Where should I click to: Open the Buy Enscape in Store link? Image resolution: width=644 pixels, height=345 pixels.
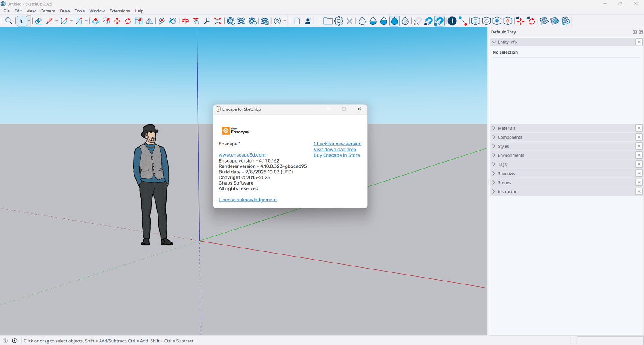coord(337,155)
